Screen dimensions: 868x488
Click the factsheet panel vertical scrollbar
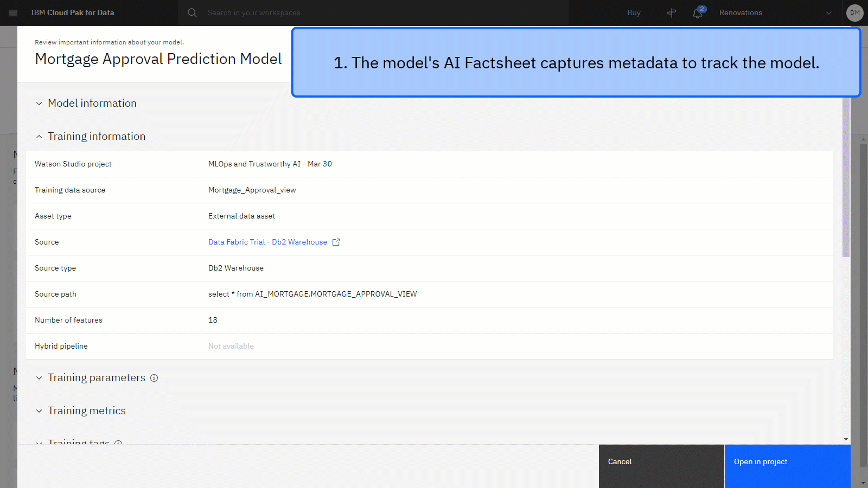(846, 179)
